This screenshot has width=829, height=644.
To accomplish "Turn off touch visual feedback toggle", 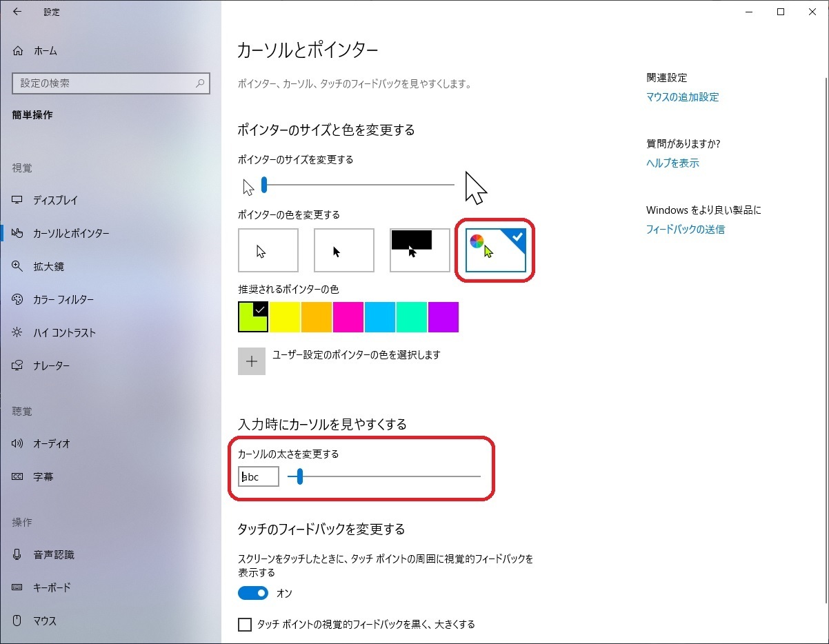I will pyautogui.click(x=253, y=594).
